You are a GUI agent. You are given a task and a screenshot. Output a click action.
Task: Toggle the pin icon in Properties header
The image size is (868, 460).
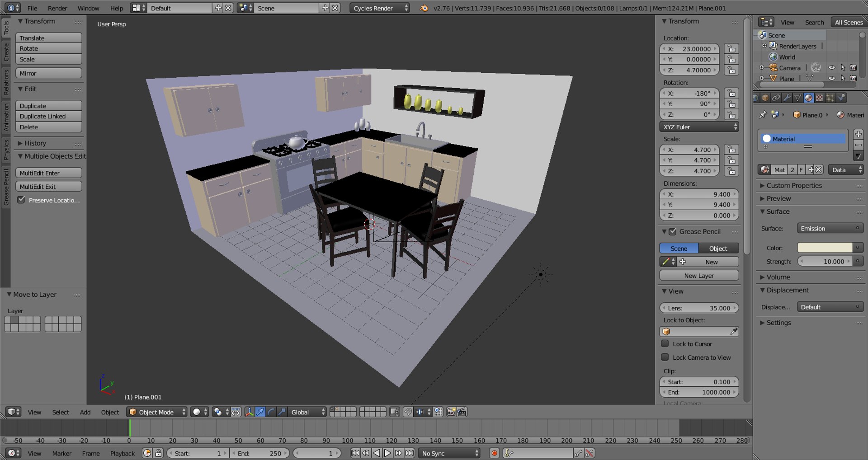(763, 115)
